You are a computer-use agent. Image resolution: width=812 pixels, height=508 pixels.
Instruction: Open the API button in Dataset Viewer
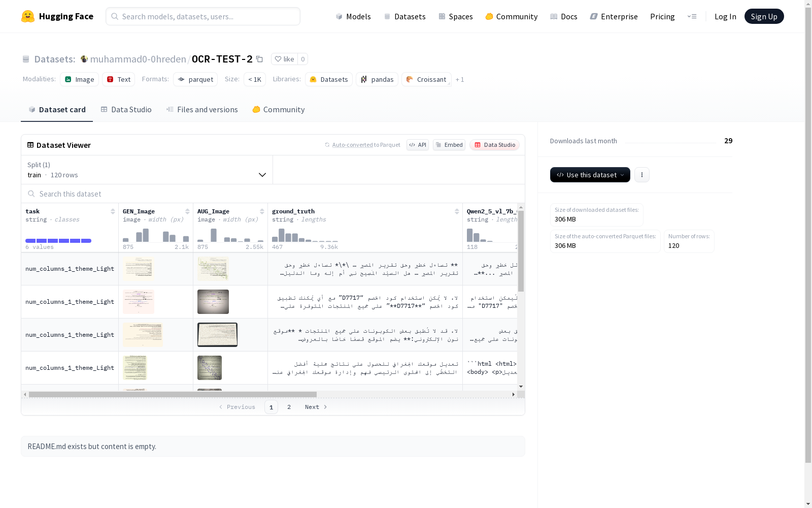(418, 145)
